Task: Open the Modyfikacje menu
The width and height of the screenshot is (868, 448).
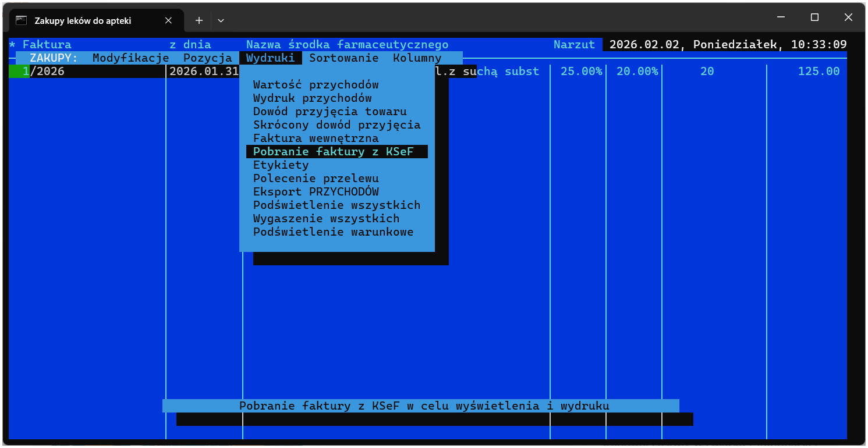Action: tap(130, 58)
